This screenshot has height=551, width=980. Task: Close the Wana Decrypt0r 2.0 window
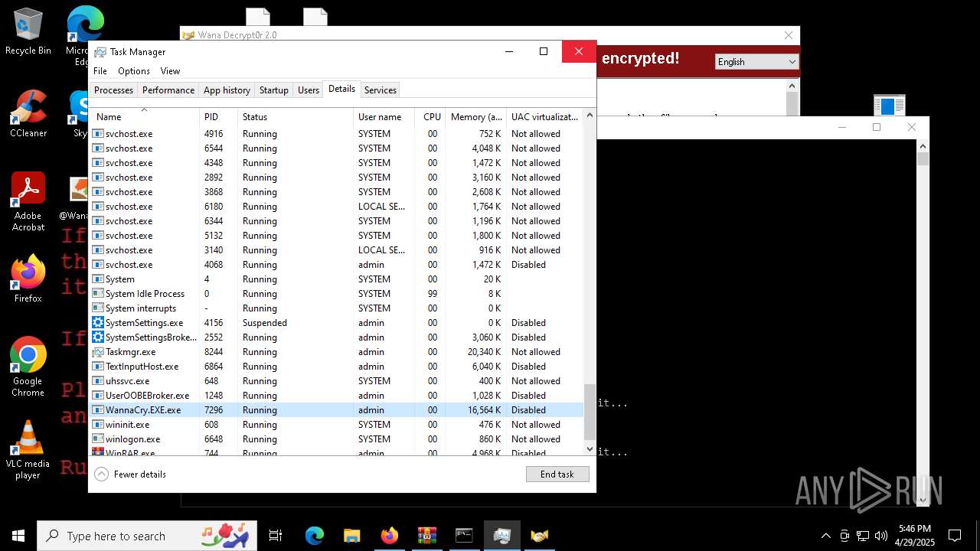[x=789, y=35]
